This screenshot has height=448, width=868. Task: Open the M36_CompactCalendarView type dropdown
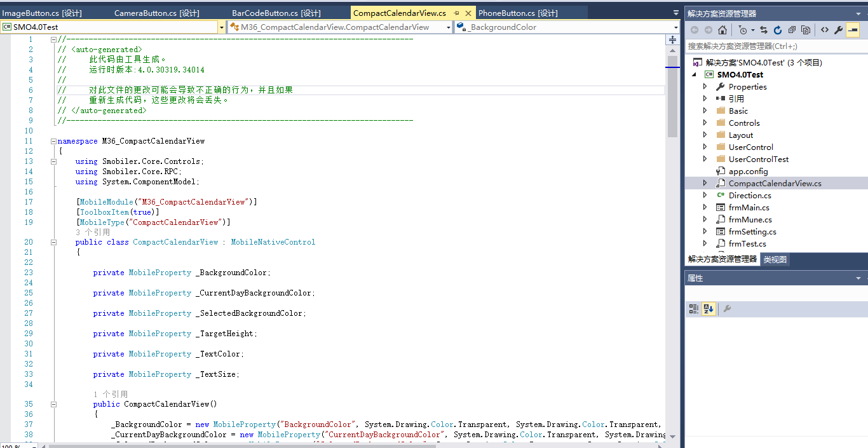[449, 27]
